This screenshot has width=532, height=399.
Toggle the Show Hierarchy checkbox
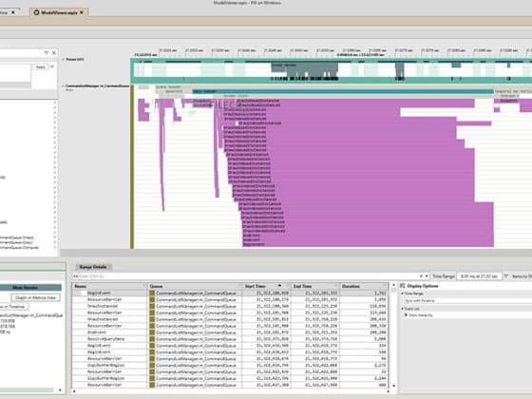(x=406, y=315)
